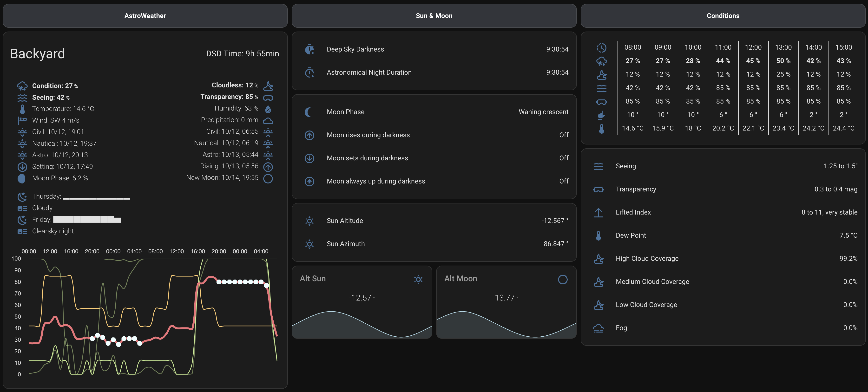Click the Fog icon in Conditions

(x=598, y=328)
